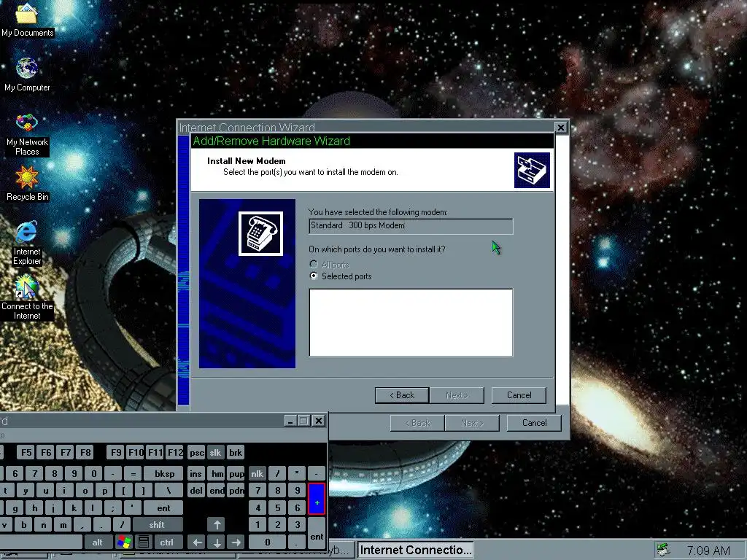Toggle the slk scroll lock key
This screenshot has height=560, width=747.
coord(215,452)
